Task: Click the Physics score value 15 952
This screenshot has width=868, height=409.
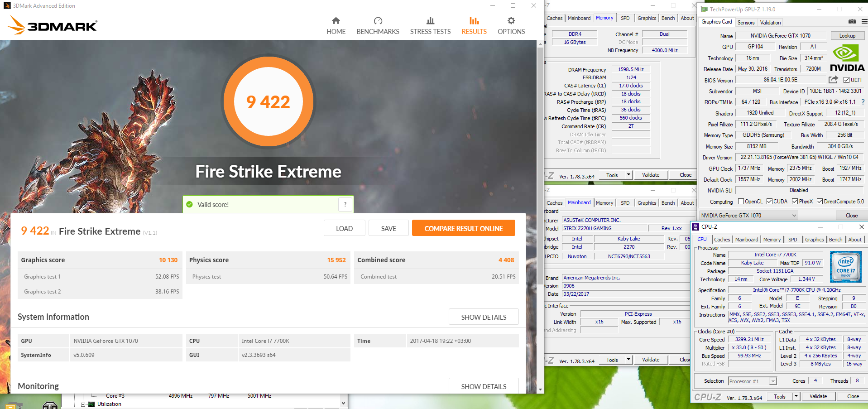Action: pos(336,260)
